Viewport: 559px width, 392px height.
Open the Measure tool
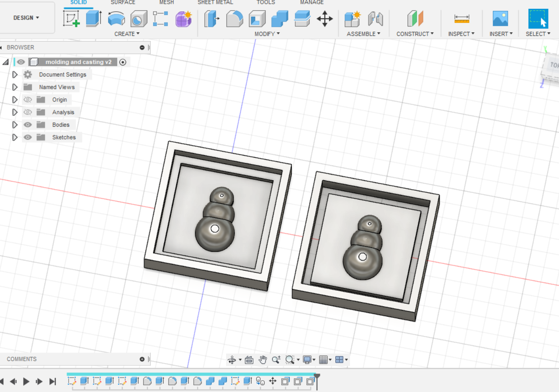tap(461, 19)
